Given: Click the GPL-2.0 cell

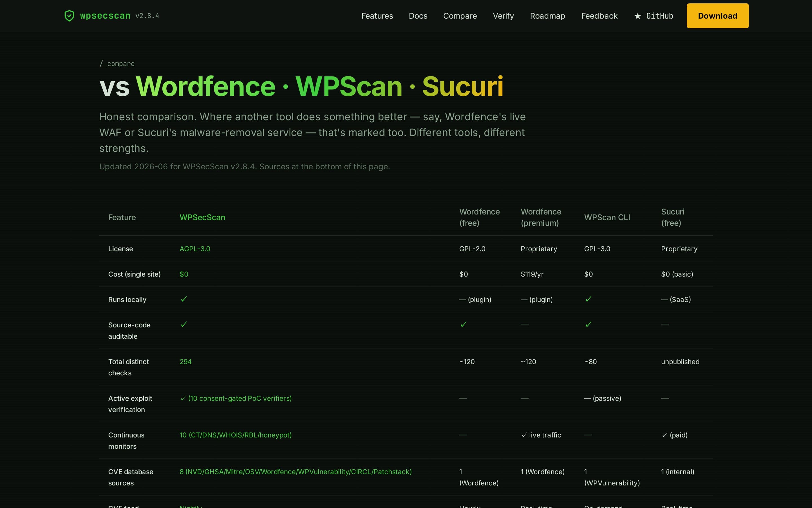Looking at the screenshot, I should pos(472,249).
